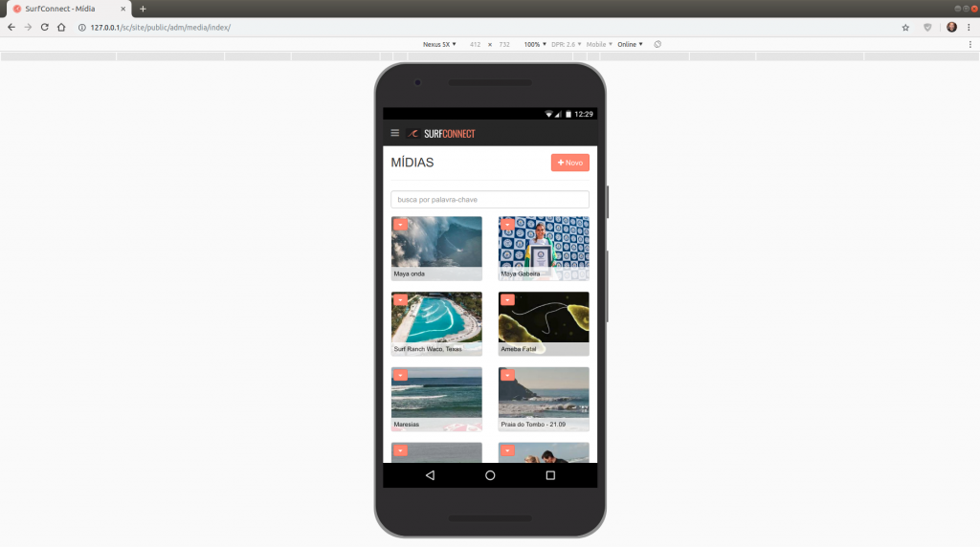The height and width of the screenshot is (547, 980).
Task: Go forward in browser history
Action: pyautogui.click(x=28, y=28)
